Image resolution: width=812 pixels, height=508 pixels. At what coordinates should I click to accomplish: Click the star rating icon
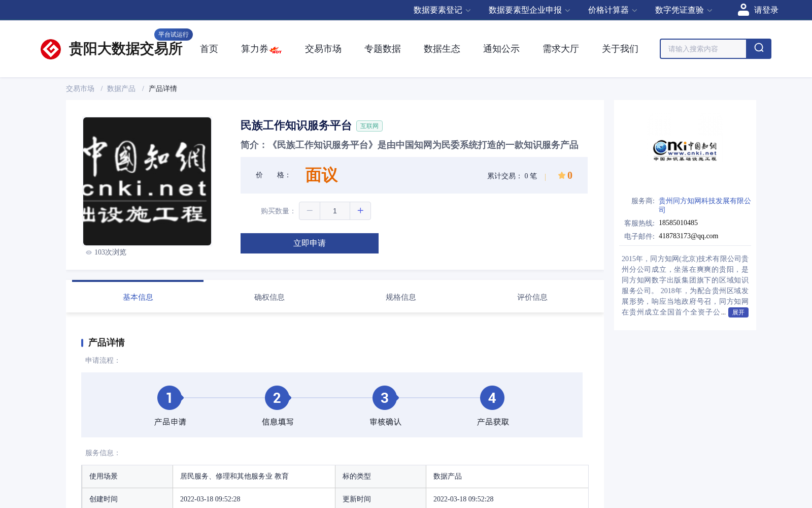coord(562,175)
